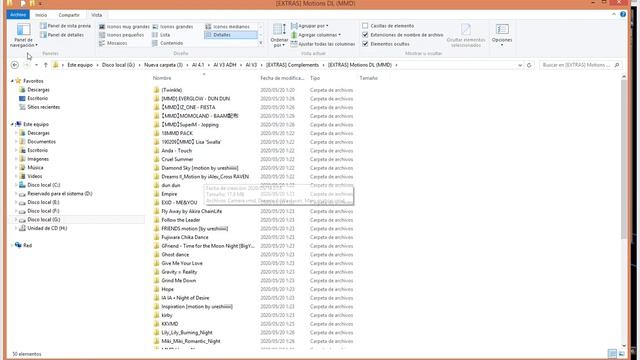640x360 pixels.
Task: Select Documentos in navigation pane
Action: point(41,142)
